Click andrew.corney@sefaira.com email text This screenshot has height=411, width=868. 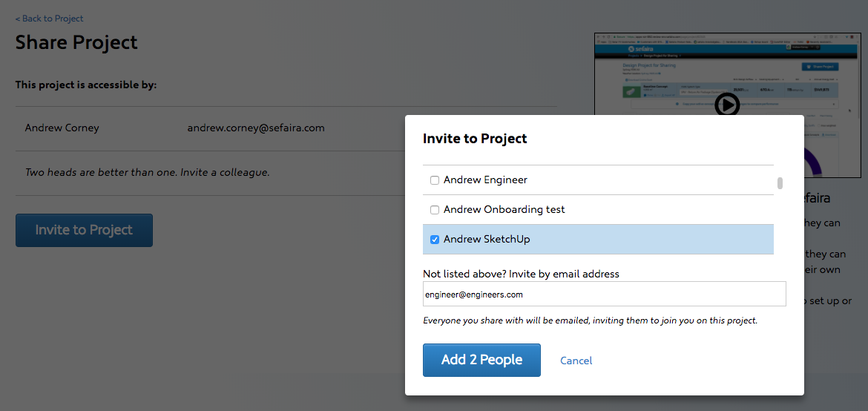click(256, 128)
